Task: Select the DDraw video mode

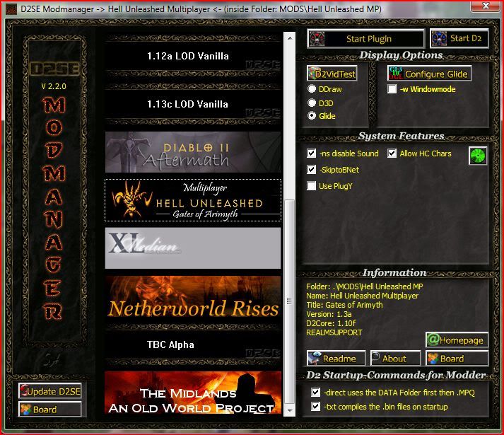Action: (312, 89)
